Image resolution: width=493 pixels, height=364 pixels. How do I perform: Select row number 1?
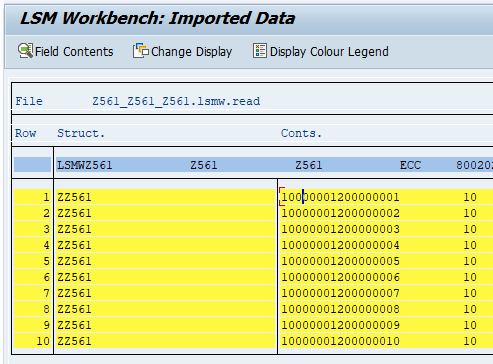click(x=46, y=197)
